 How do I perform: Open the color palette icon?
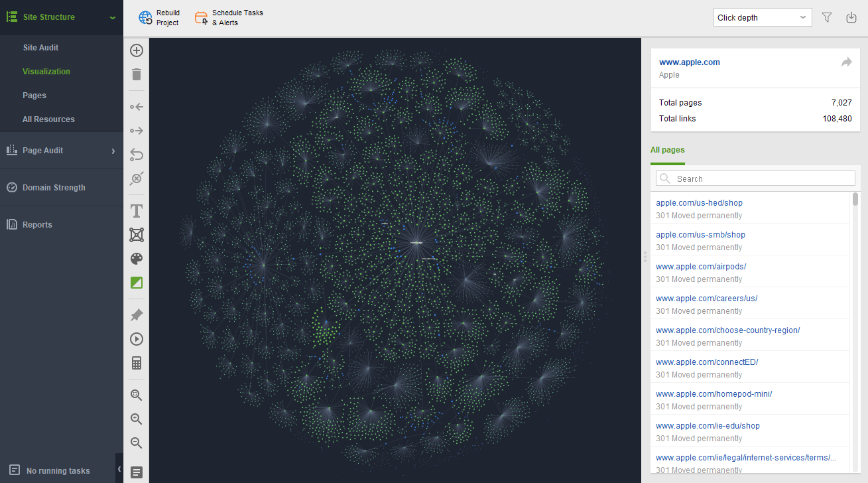(137, 259)
